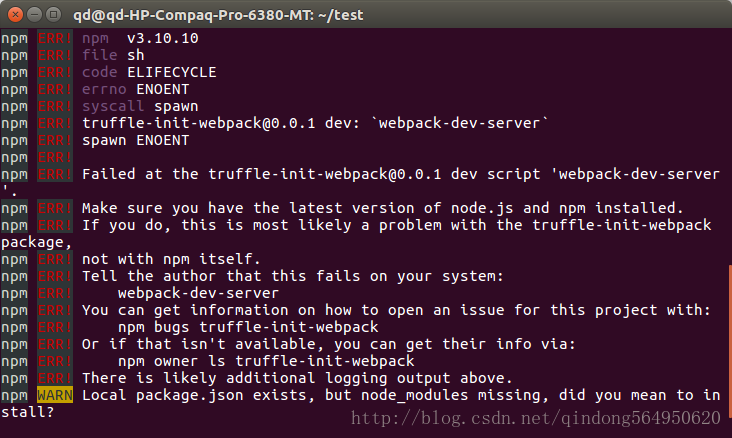
Task: Click the 'not with npm itself' line
Action: (171, 259)
